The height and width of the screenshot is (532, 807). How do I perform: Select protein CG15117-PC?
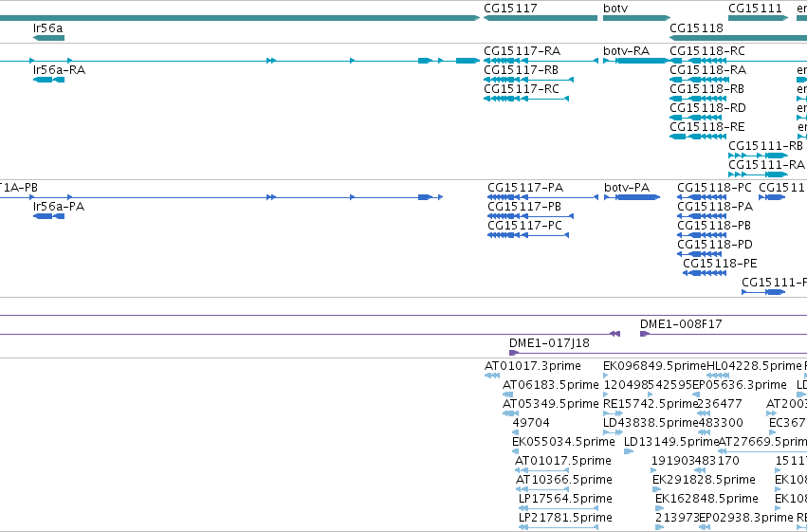coord(525,226)
